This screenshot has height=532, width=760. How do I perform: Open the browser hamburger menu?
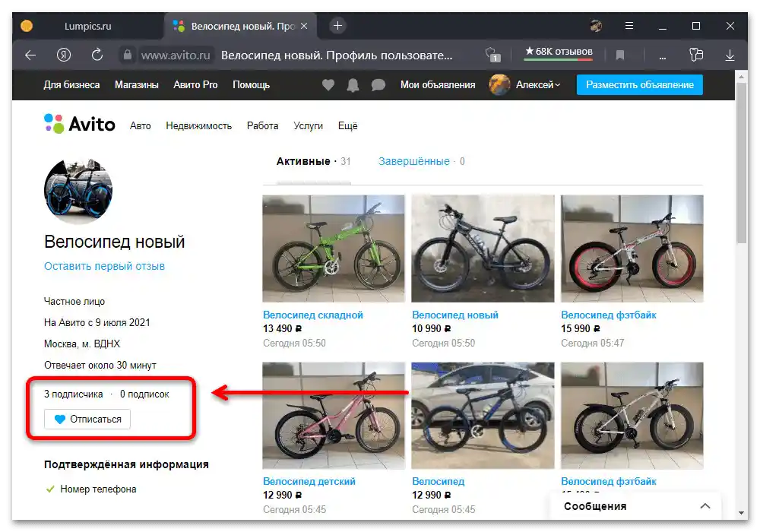point(629,26)
